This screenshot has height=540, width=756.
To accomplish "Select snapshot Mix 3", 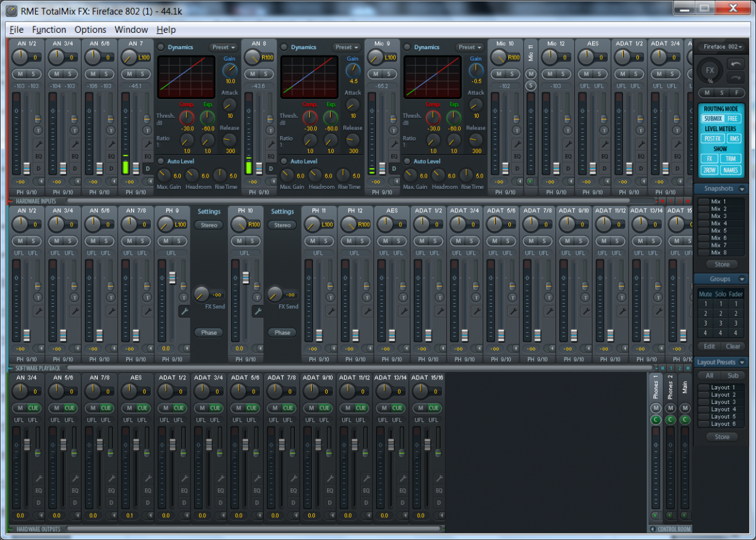I will (721, 216).
